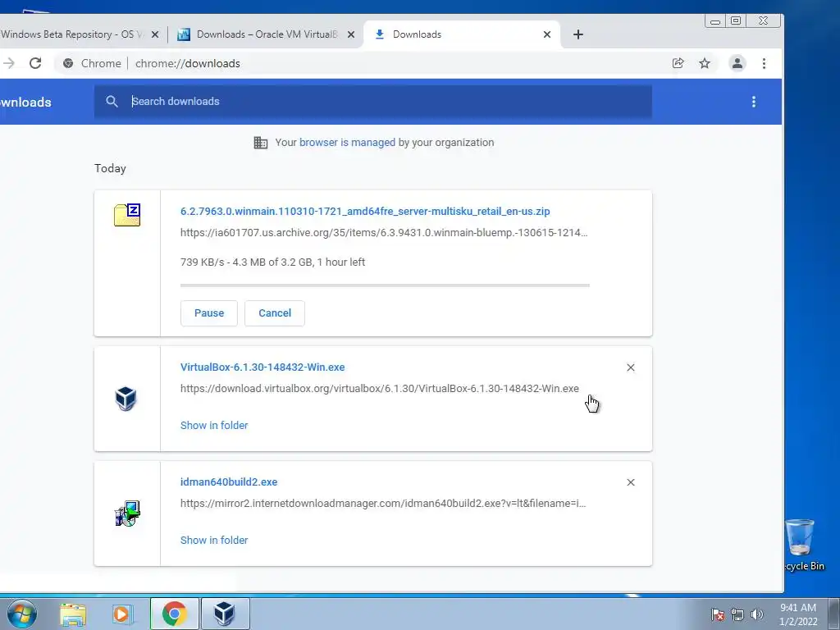Click the zip download progress bar
Image resolution: width=840 pixels, height=630 pixels.
click(385, 285)
